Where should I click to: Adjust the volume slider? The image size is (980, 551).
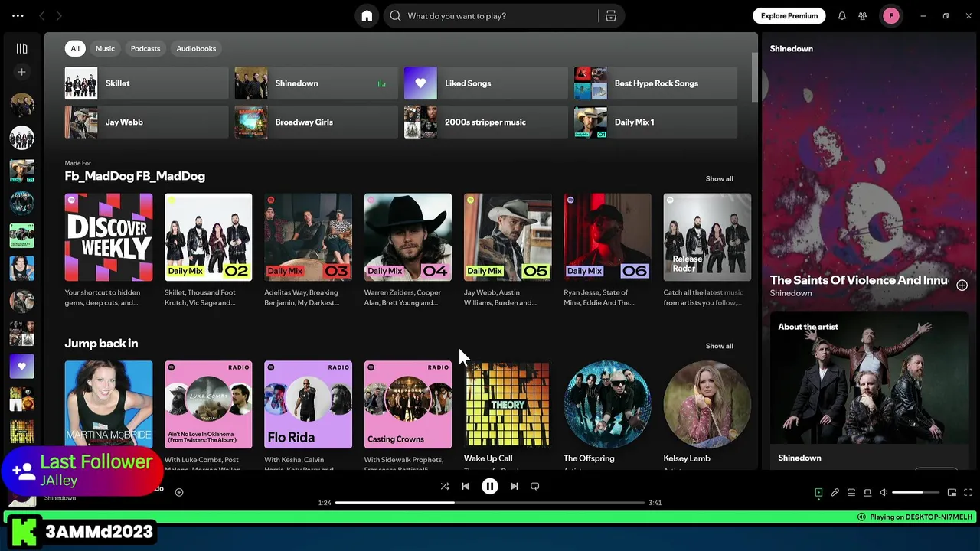916,493
